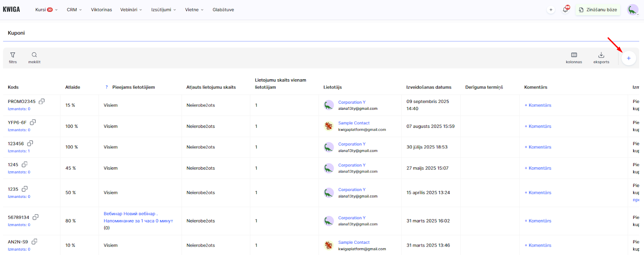Add Komentārs to the PROMO2345 coupon
Image resolution: width=644 pixels, height=255 pixels.
(x=538, y=105)
